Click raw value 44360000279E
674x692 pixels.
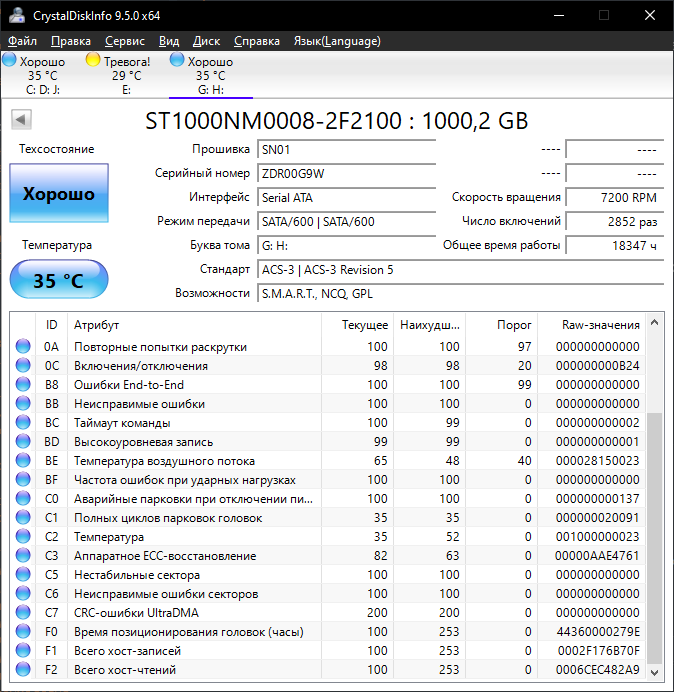(598, 632)
